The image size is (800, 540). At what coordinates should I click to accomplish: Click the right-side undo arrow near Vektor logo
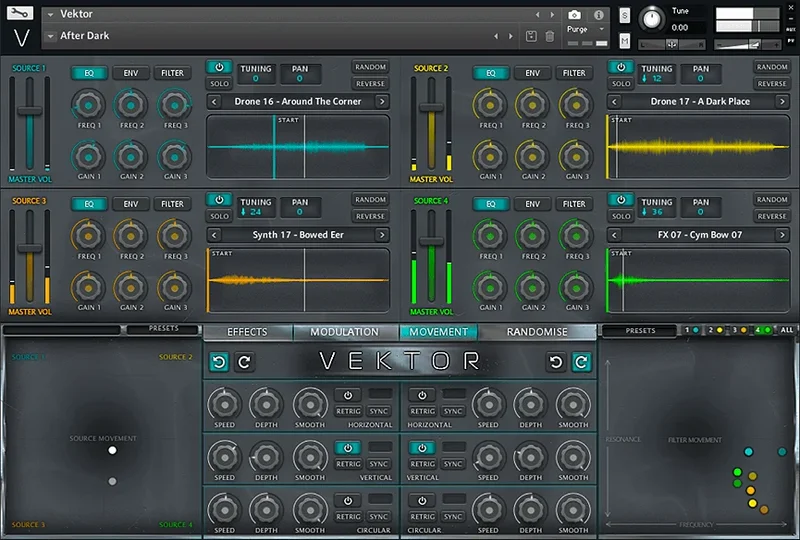tap(556, 362)
